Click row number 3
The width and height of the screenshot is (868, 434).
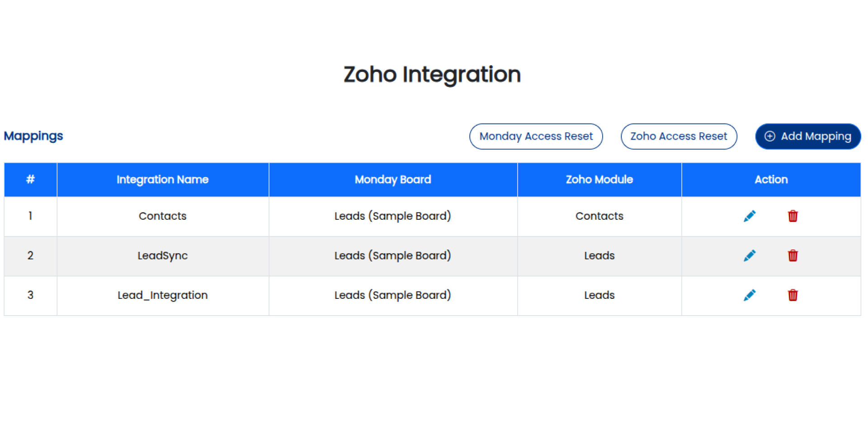pos(30,295)
